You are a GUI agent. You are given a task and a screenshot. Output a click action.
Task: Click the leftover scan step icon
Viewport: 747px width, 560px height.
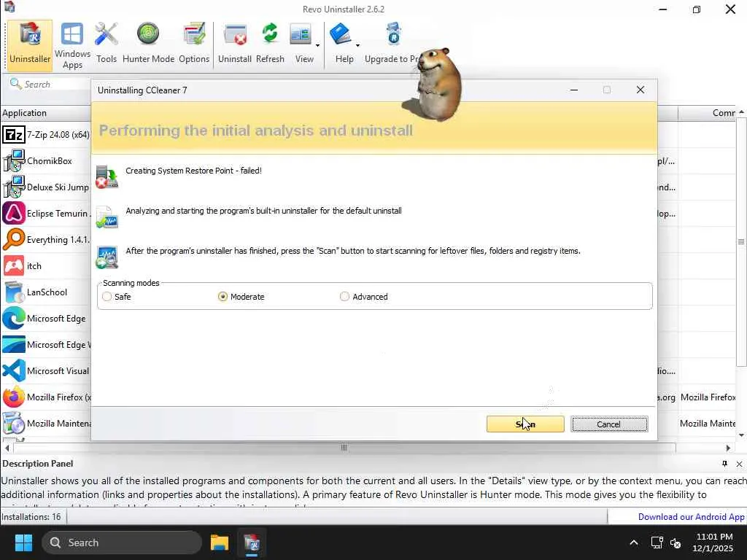(x=107, y=257)
